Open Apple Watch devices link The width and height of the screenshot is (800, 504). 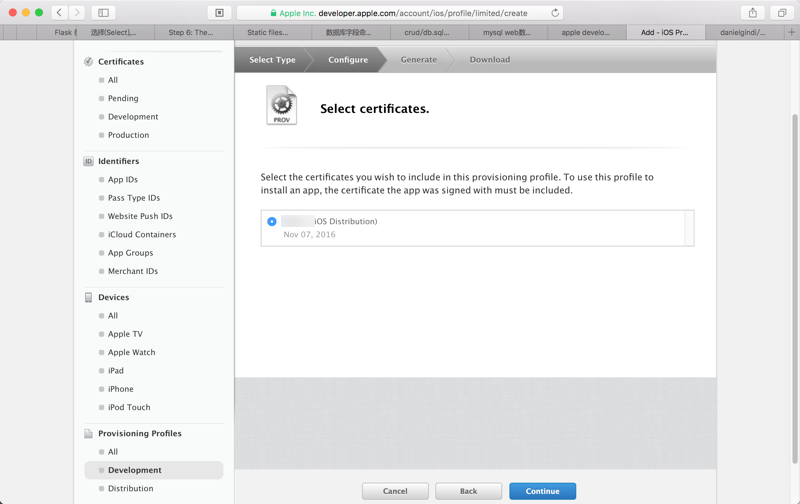(x=132, y=352)
